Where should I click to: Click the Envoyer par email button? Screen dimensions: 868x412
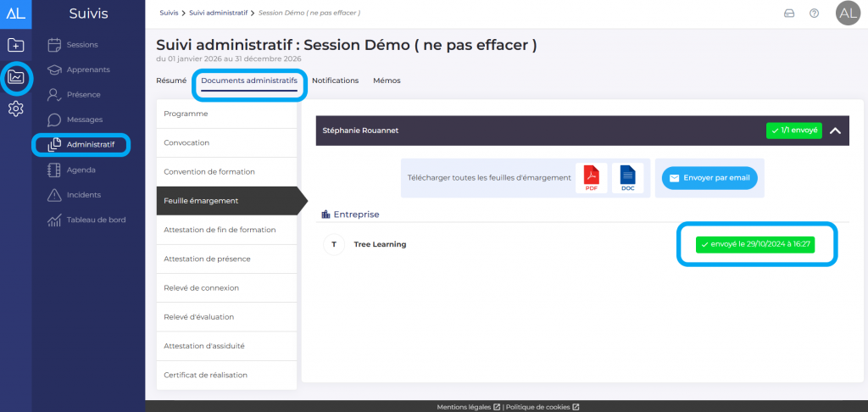point(709,178)
